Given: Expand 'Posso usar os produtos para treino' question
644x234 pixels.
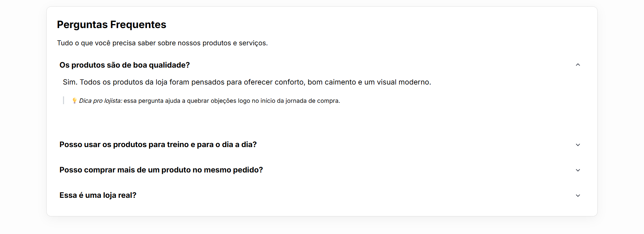Looking at the screenshot, I should coord(158,145).
